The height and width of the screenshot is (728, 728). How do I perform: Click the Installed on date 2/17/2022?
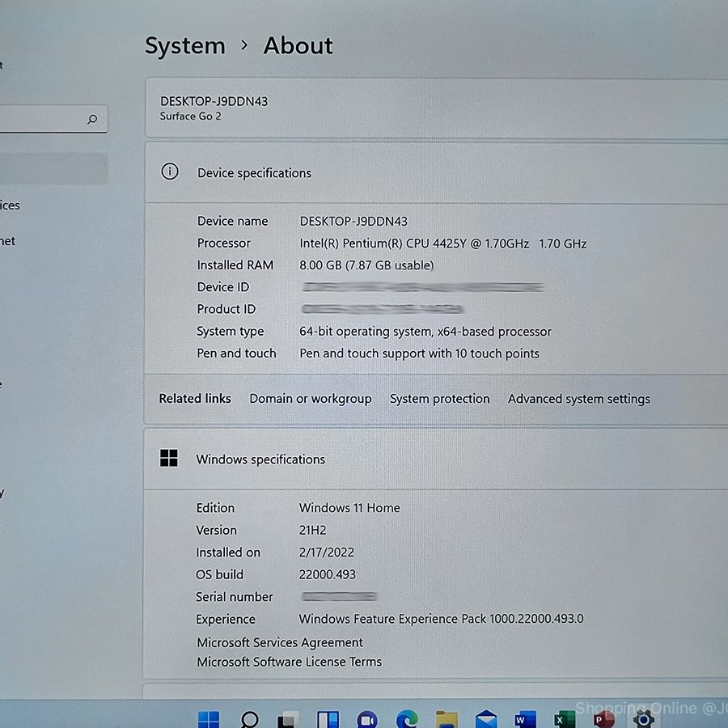click(327, 552)
